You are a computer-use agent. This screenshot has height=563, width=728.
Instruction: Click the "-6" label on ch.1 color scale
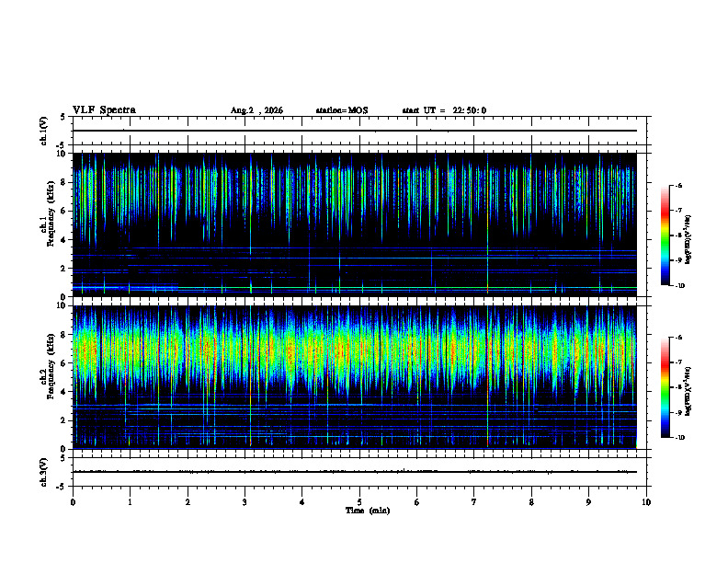click(x=678, y=186)
